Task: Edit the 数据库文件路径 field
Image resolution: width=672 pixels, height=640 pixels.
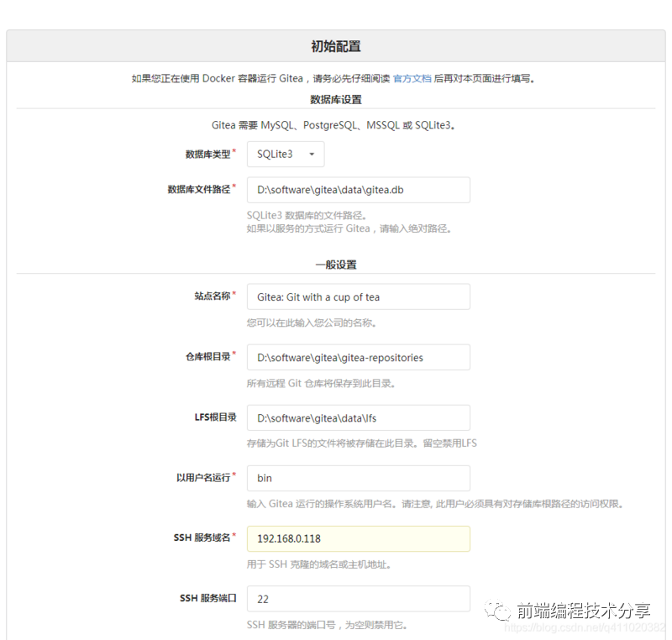Action: [x=359, y=190]
